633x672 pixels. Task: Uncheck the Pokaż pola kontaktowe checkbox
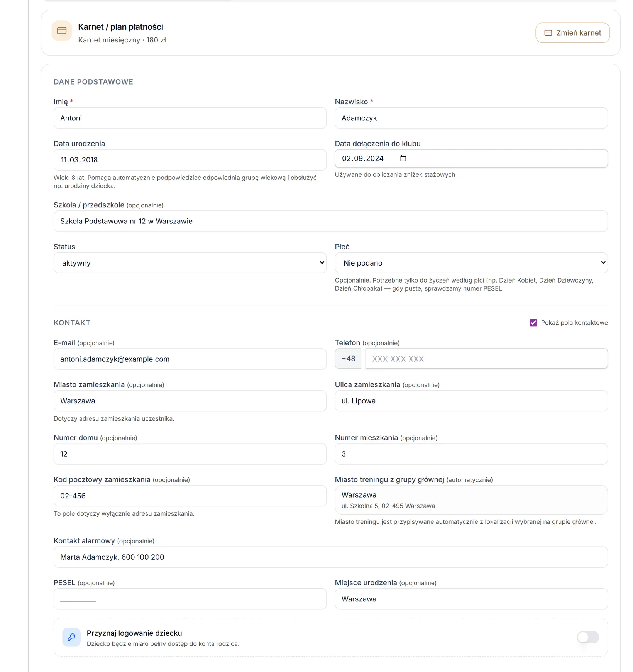[x=533, y=323]
